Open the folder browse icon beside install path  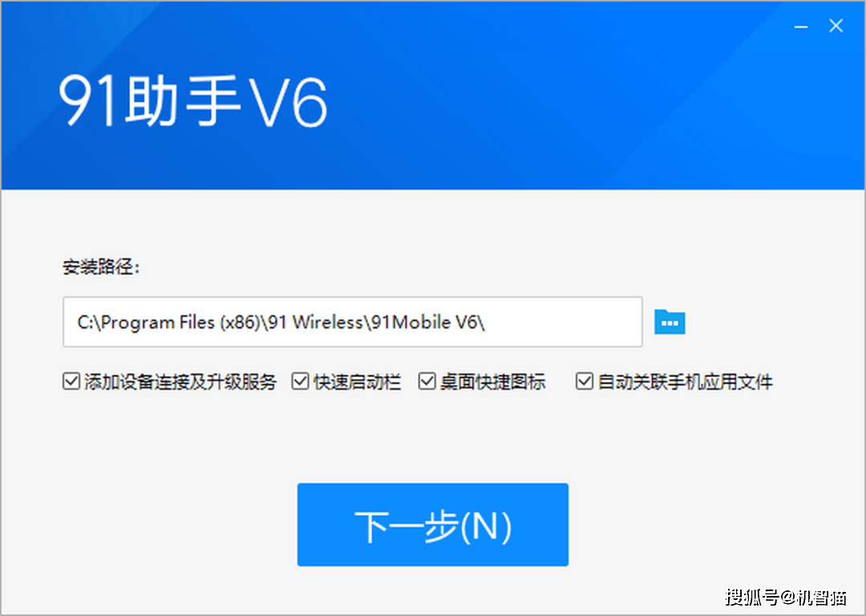pos(670,322)
